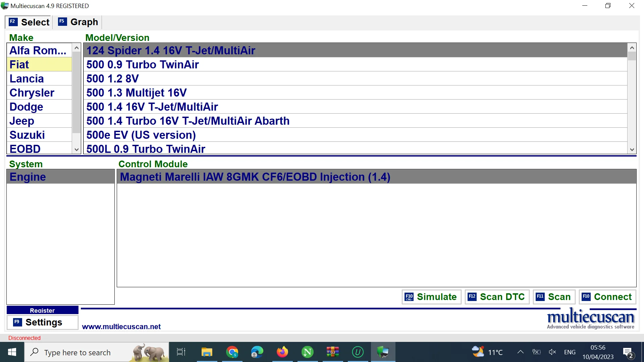
Task: Select 500 1.4 16V T-Jet/MultiAir model
Action: (x=355, y=107)
